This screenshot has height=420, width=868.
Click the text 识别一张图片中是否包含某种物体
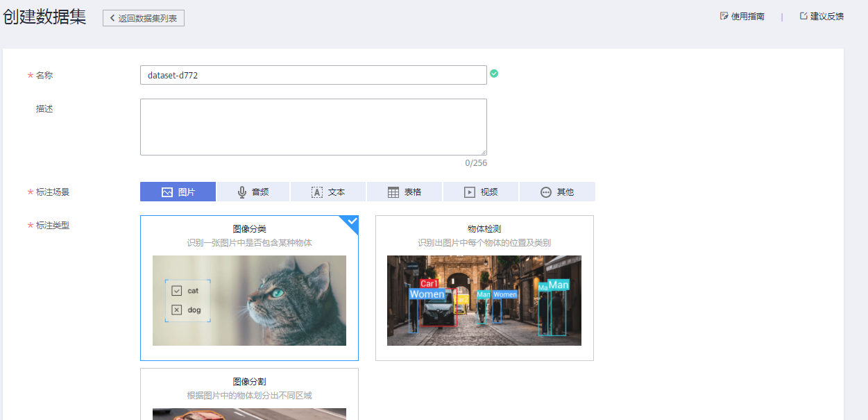[x=249, y=243]
